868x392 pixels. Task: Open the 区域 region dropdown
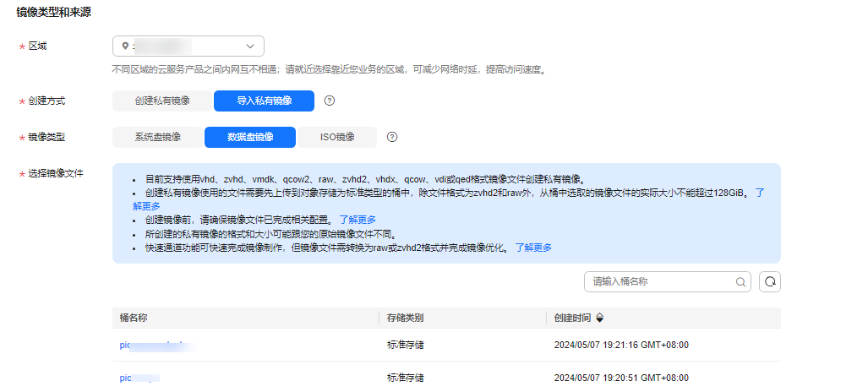pos(188,46)
